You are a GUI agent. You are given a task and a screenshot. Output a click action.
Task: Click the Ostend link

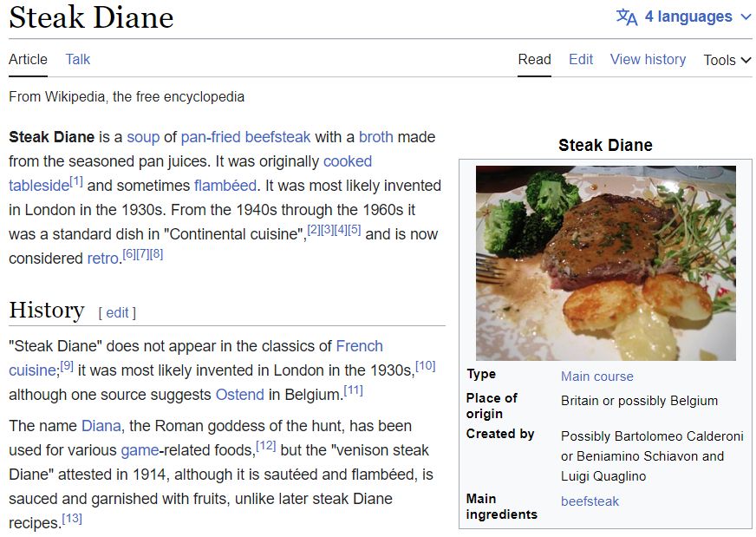point(239,394)
